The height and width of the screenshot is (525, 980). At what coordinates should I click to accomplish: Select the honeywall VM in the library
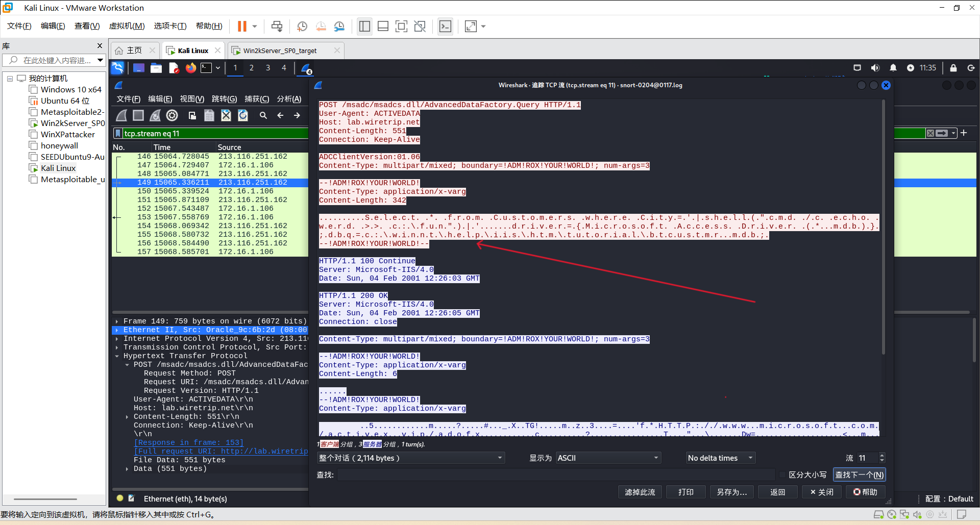point(59,146)
